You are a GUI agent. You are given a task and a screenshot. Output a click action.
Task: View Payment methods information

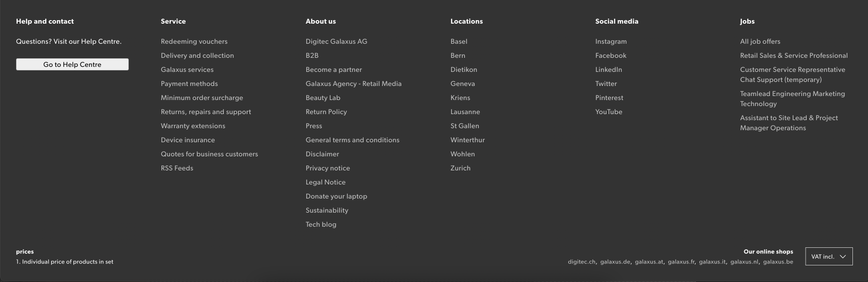[189, 83]
